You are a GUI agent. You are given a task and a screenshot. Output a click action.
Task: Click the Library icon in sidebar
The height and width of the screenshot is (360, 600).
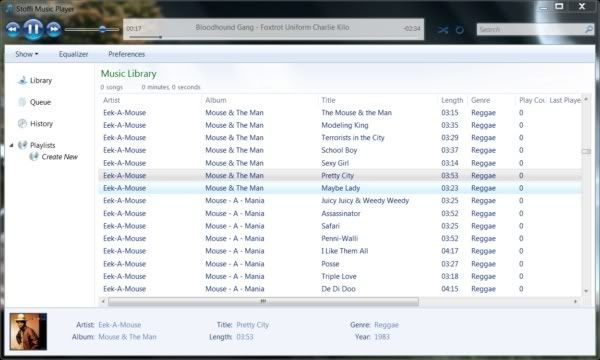coord(23,80)
